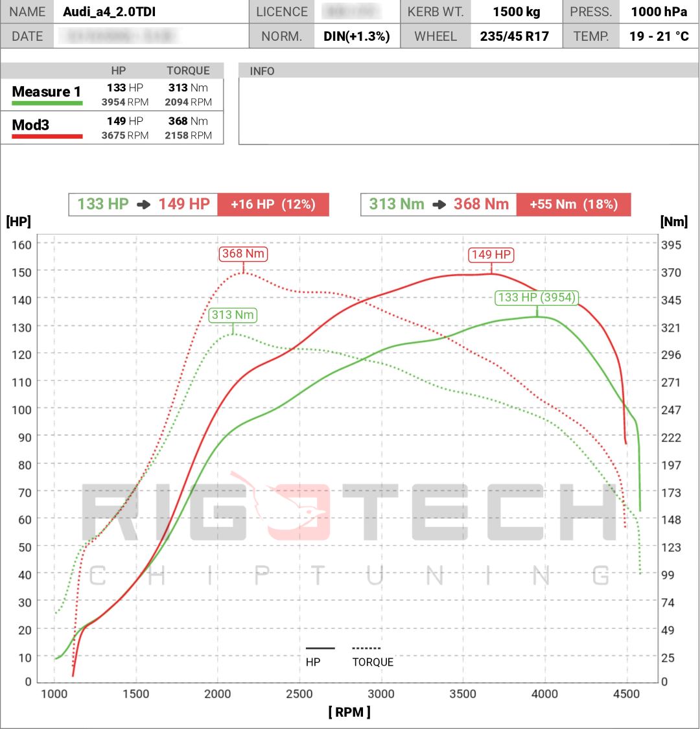Image resolution: width=700 pixels, height=729 pixels.
Task: Click the 222 tick on the Nm axis
Action: point(671,438)
